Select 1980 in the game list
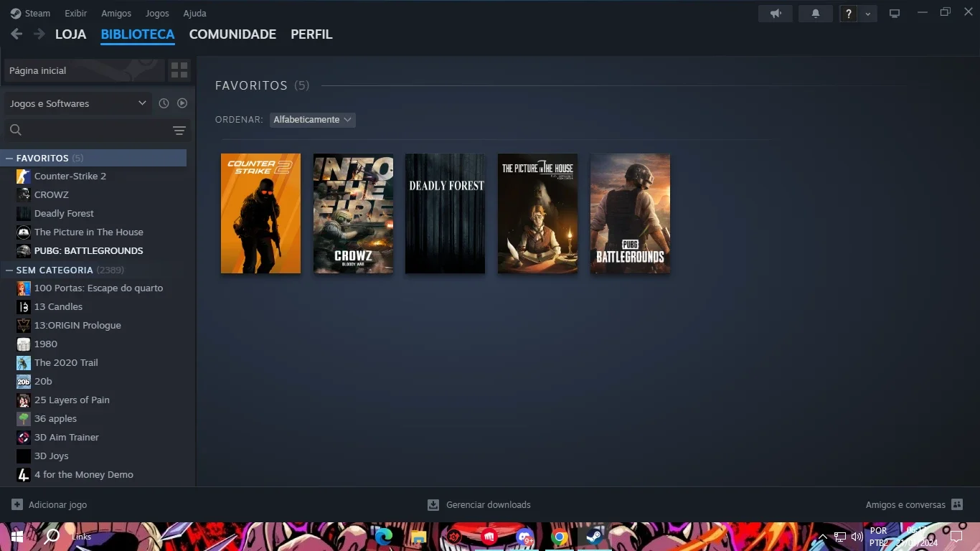The image size is (980, 551). coord(46,344)
